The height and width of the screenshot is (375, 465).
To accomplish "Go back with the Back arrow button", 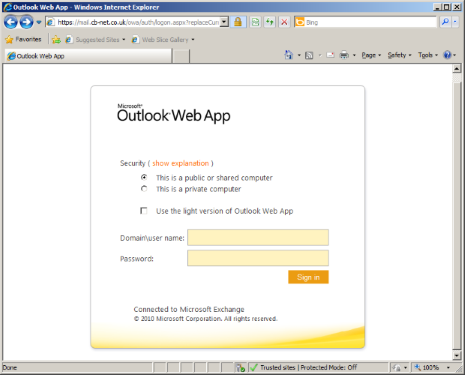I will tap(11, 22).
